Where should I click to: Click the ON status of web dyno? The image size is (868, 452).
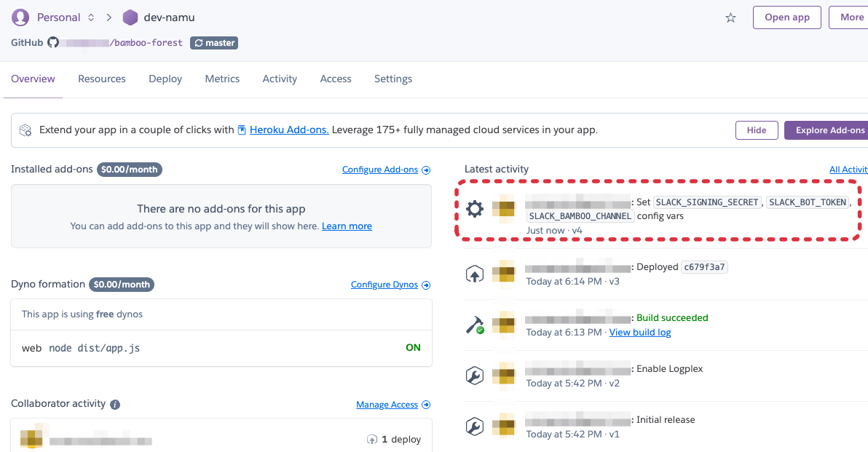point(413,347)
